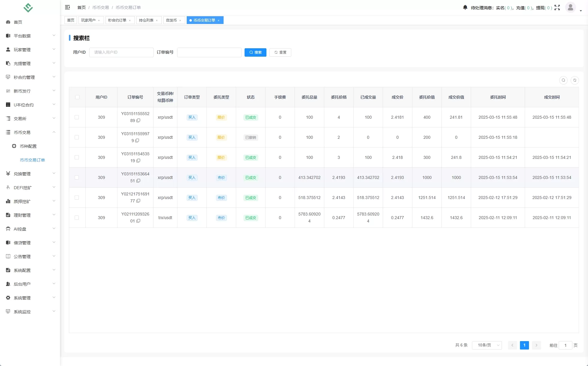Open the 10条/页 page size dropdown
This screenshot has width=588, height=366.
point(487,345)
